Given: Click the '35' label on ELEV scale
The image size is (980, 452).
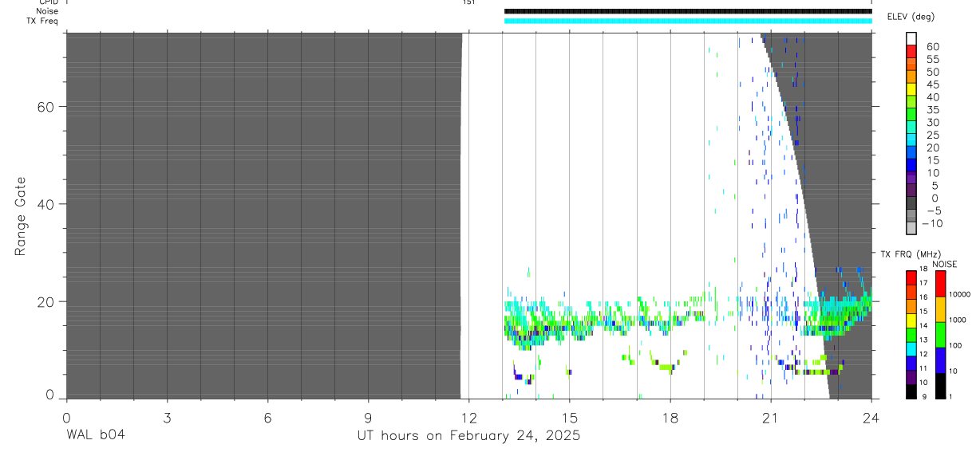Looking at the screenshot, I should [x=933, y=110].
